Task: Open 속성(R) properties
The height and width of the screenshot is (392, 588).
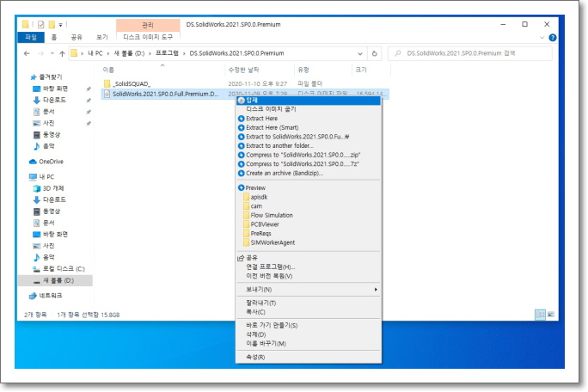Action: click(x=309, y=357)
